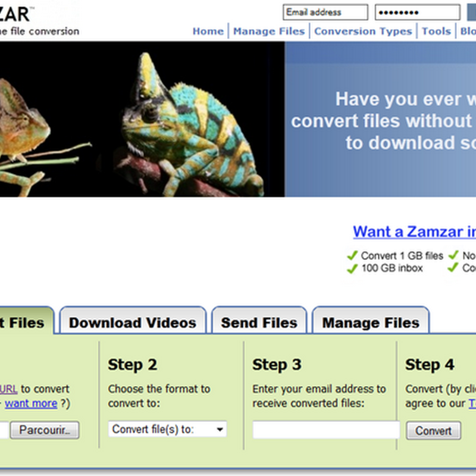Image resolution: width=476 pixels, height=476 pixels.
Task: Click the ZAMZAR logo
Action: 15,14
